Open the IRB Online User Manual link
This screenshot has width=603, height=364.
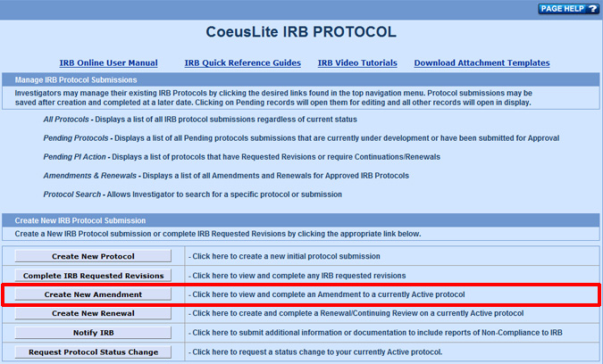108,63
